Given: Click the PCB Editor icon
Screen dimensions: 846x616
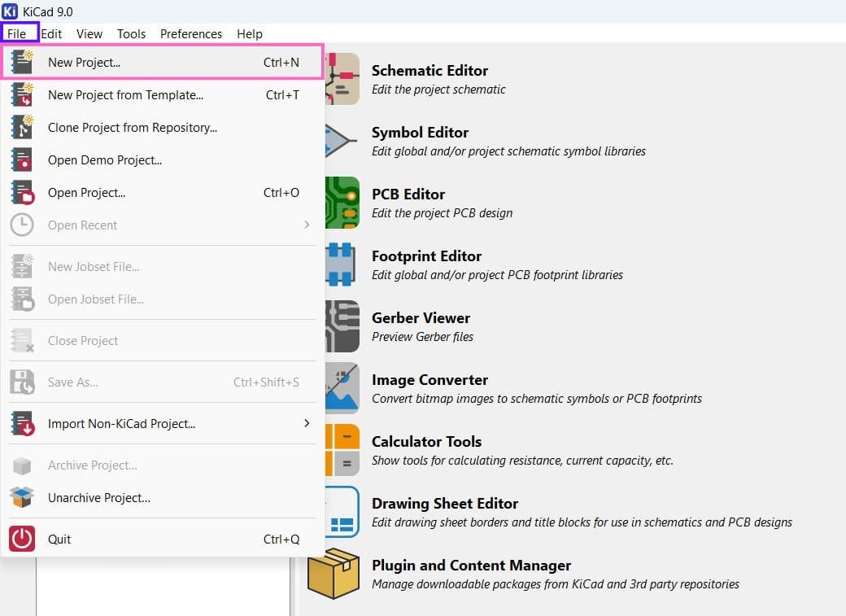Looking at the screenshot, I should [x=342, y=203].
